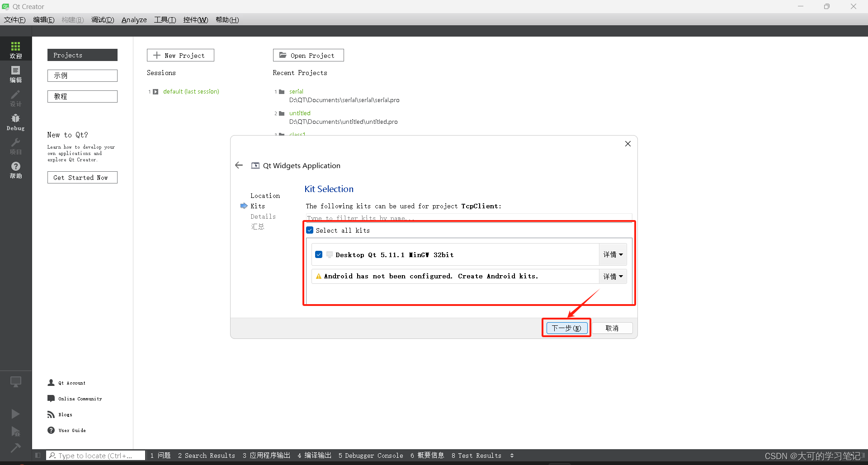Open the Blogs feed link
This screenshot has width=868, height=465.
(x=65, y=414)
